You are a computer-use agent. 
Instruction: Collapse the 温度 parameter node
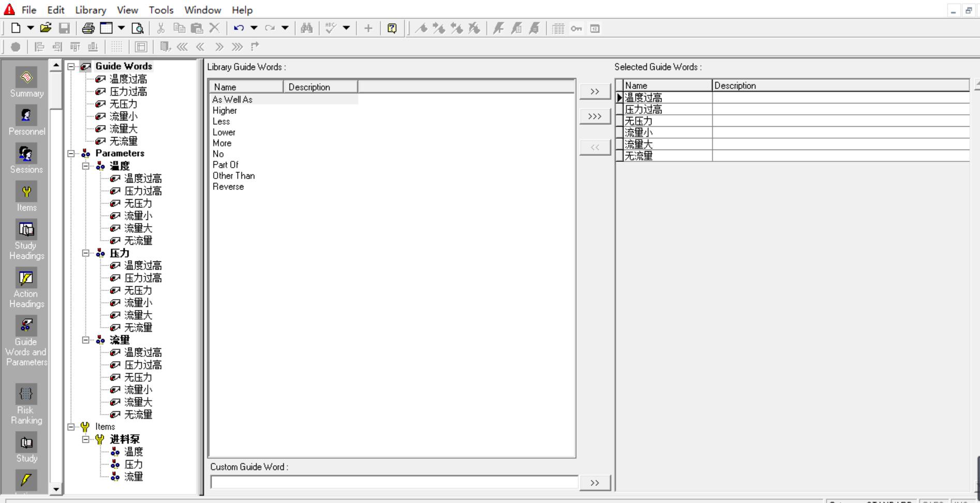(85, 166)
